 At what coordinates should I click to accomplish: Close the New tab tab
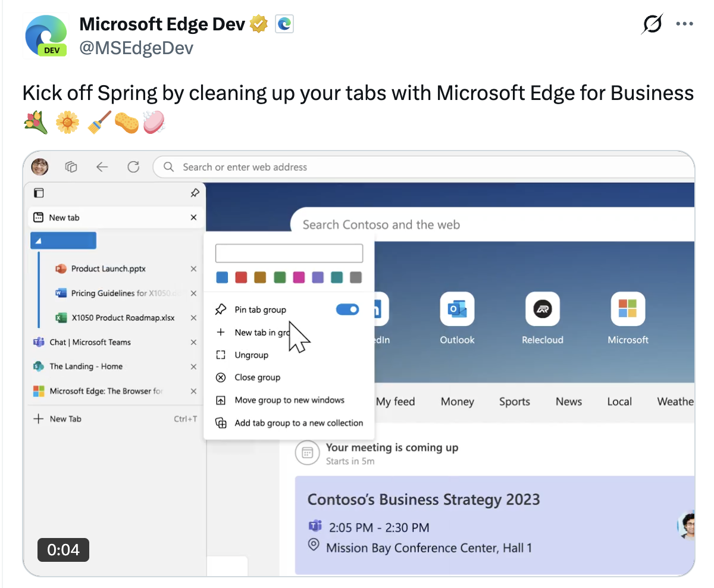[193, 218]
